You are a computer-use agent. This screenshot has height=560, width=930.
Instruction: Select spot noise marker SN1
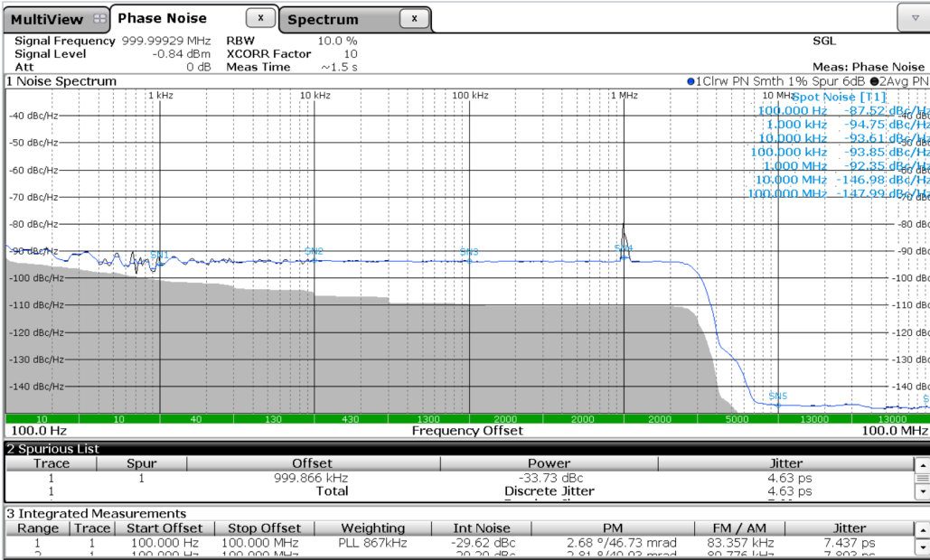(x=159, y=255)
